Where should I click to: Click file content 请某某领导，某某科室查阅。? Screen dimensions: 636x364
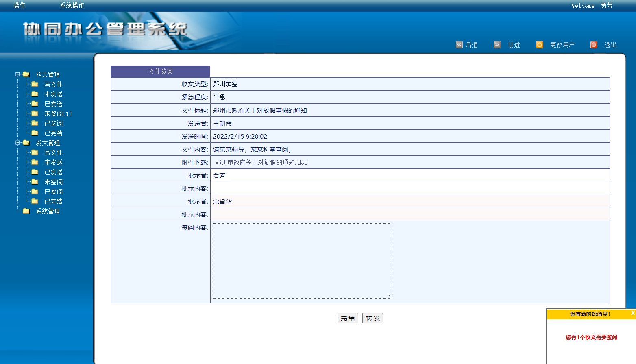click(253, 149)
